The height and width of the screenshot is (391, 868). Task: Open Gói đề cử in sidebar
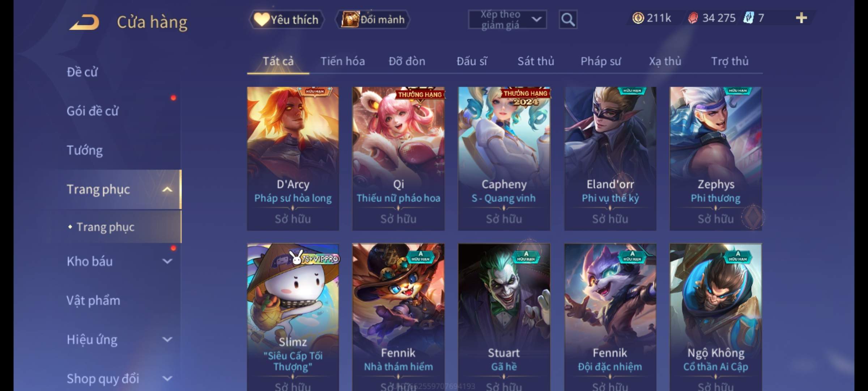[93, 111]
